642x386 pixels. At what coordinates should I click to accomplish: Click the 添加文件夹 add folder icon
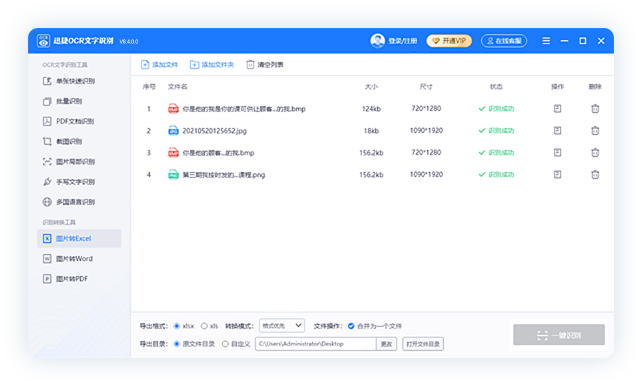[x=194, y=65]
